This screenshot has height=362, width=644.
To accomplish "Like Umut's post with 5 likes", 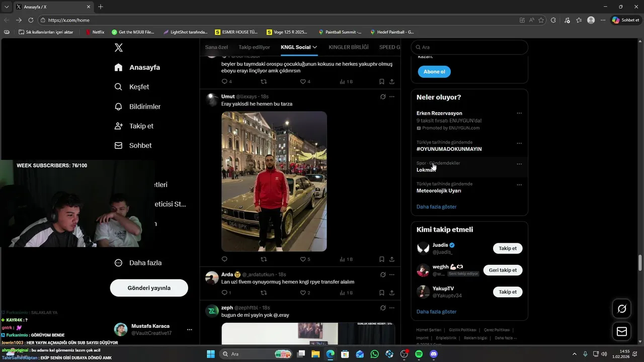I will click(x=305, y=259).
